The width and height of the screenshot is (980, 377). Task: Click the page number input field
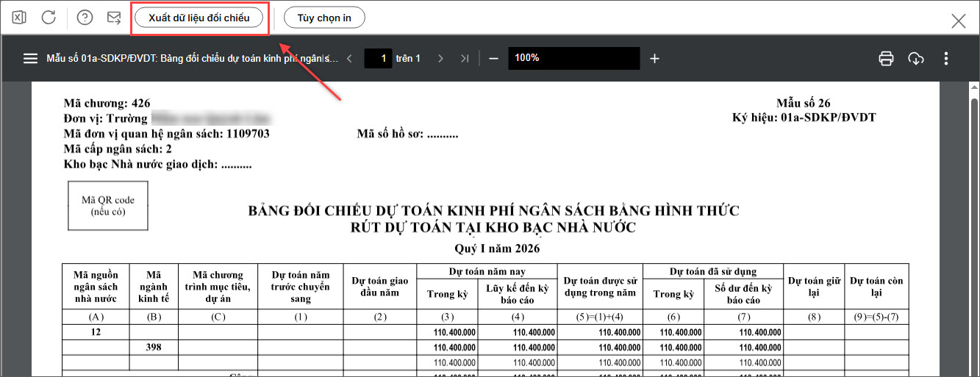click(378, 59)
